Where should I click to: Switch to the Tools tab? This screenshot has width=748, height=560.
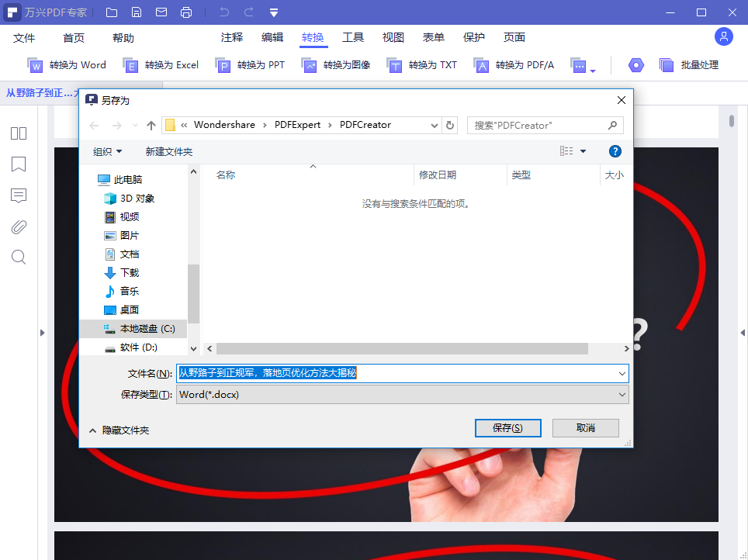click(353, 37)
